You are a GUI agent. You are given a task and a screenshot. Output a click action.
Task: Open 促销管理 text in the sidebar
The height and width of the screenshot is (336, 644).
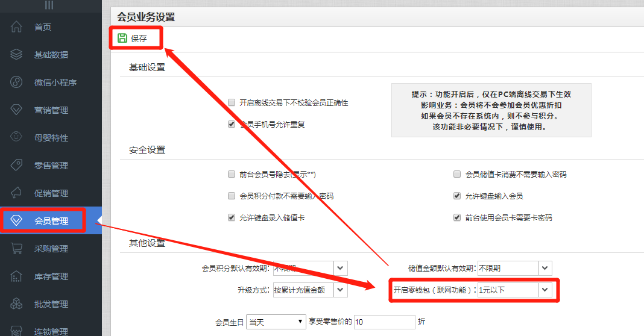tap(51, 193)
